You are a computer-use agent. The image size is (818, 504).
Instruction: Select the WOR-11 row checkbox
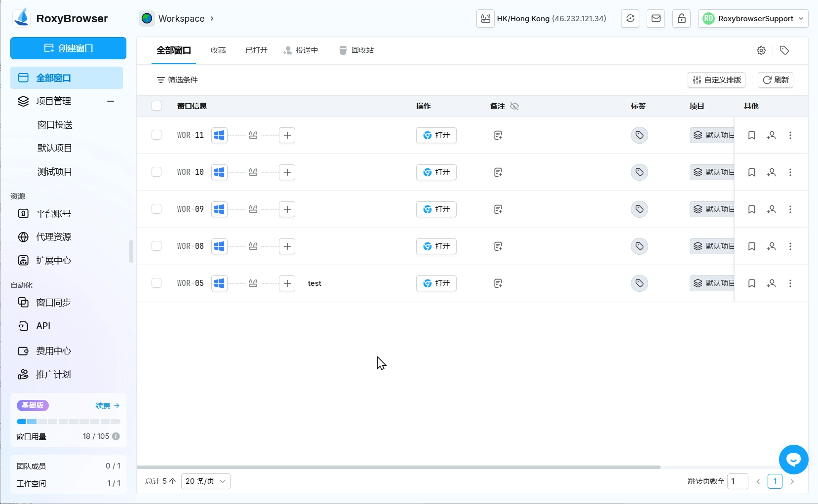coord(156,135)
